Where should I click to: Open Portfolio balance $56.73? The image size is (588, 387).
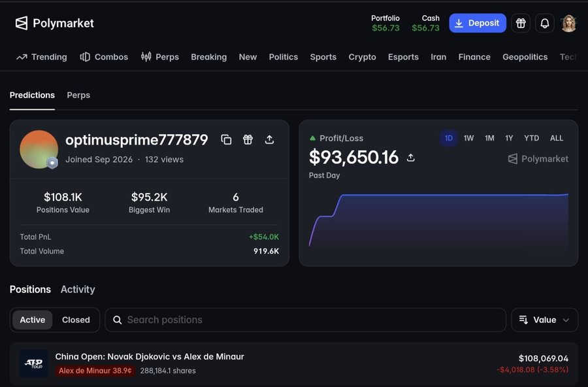click(x=385, y=24)
